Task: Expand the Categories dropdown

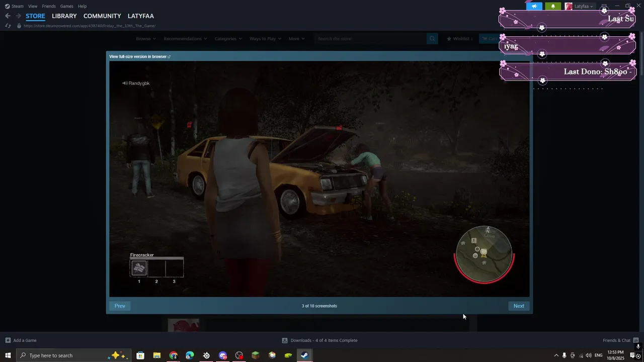Action: tap(228, 39)
